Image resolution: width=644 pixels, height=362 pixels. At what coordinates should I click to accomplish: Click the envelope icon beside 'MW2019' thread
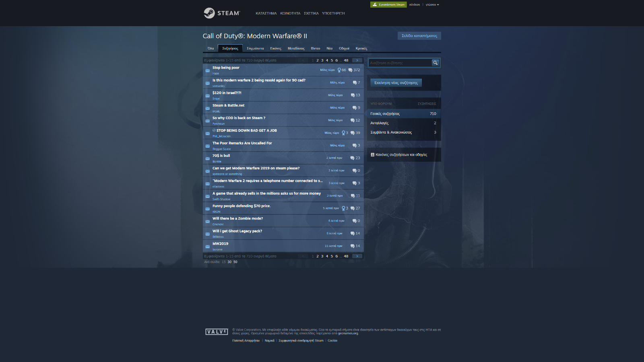[207, 247]
